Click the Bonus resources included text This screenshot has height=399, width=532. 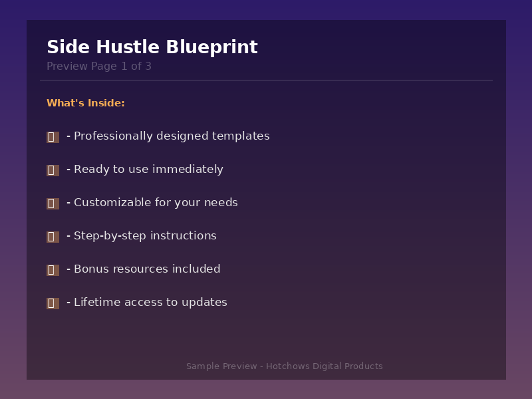coord(146,269)
